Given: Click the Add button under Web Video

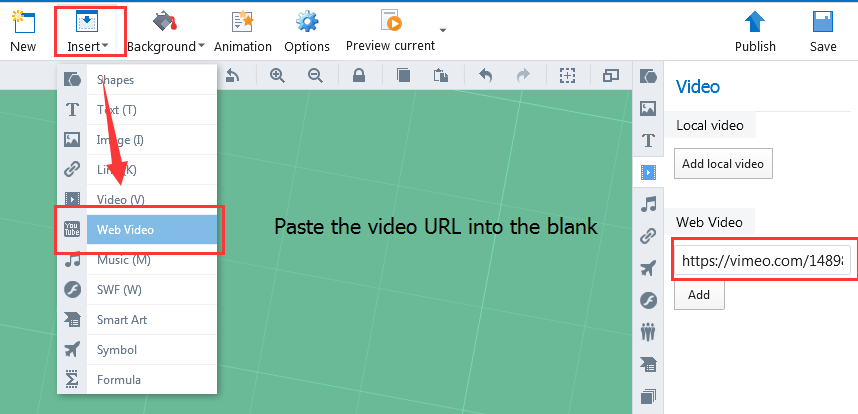Looking at the screenshot, I should pos(699,295).
